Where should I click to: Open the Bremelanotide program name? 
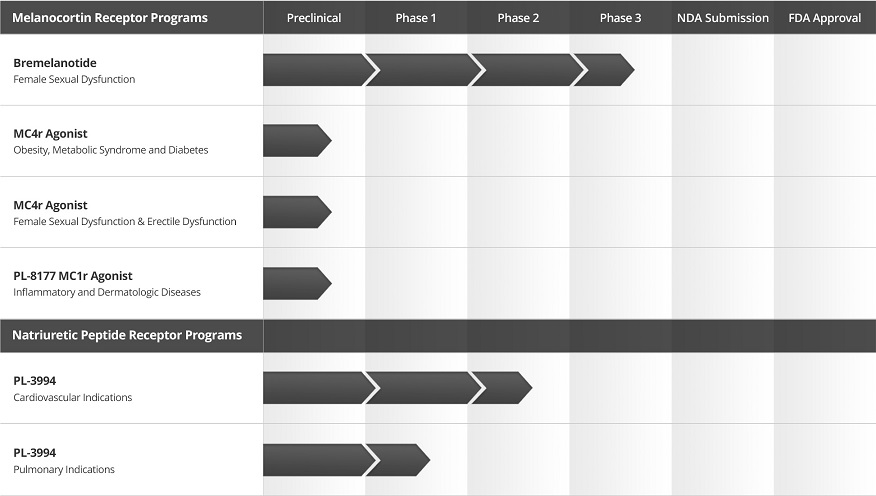click(x=55, y=63)
